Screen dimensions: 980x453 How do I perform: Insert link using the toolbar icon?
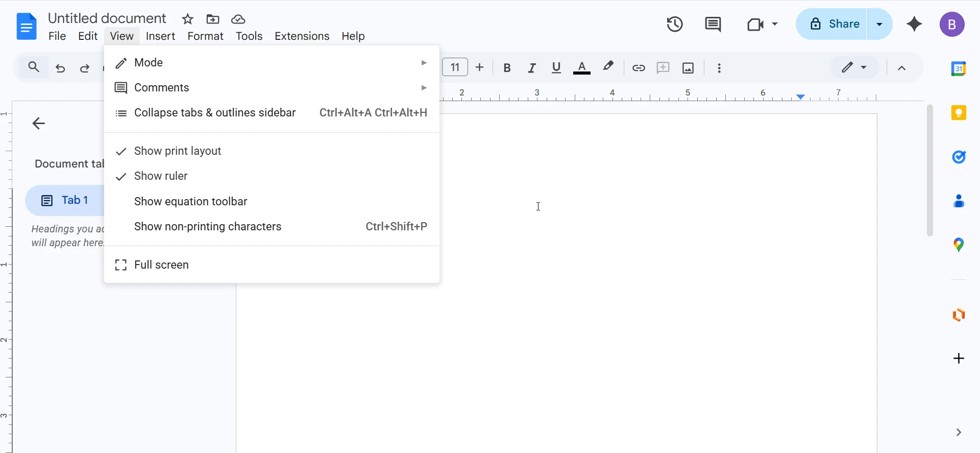pos(639,68)
